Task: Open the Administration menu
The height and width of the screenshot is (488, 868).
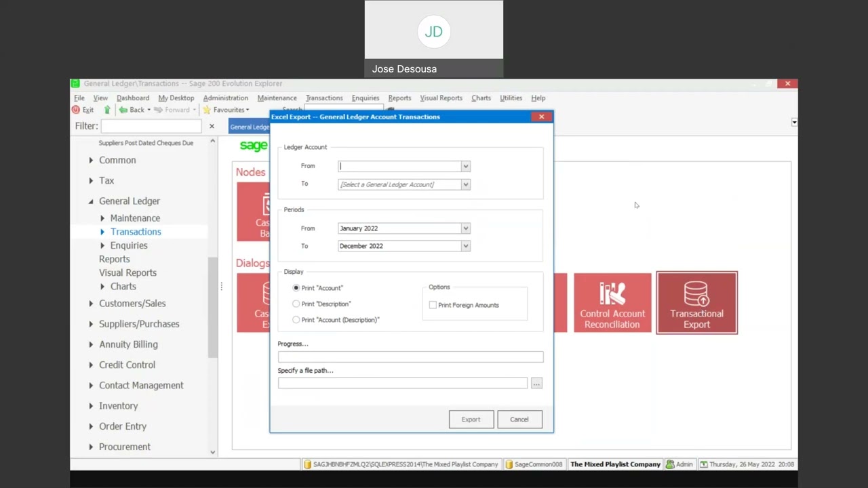Action: [226, 98]
